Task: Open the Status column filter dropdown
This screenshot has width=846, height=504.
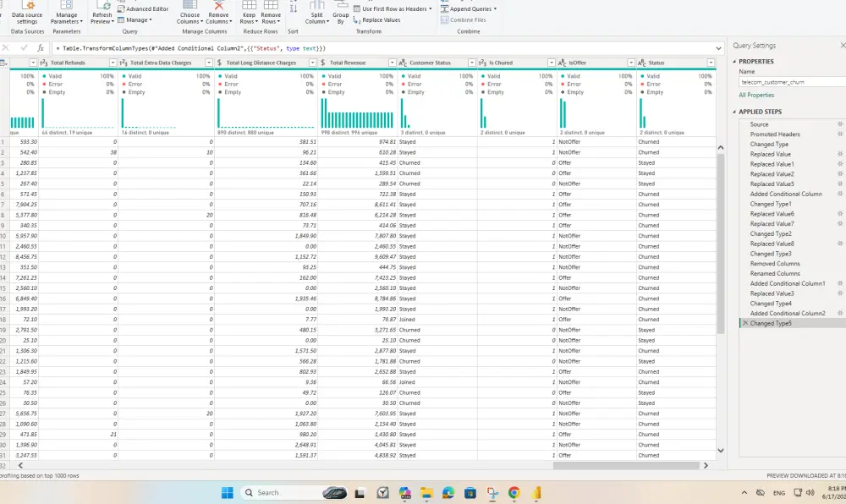Action: 711,63
